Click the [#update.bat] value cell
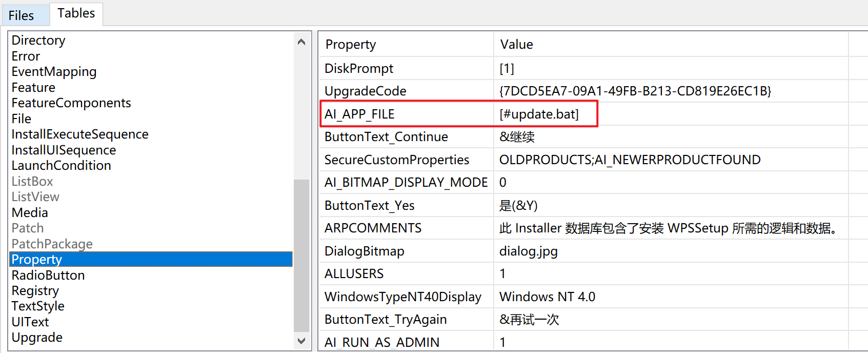Viewport: 868px width, 353px height. (x=539, y=114)
